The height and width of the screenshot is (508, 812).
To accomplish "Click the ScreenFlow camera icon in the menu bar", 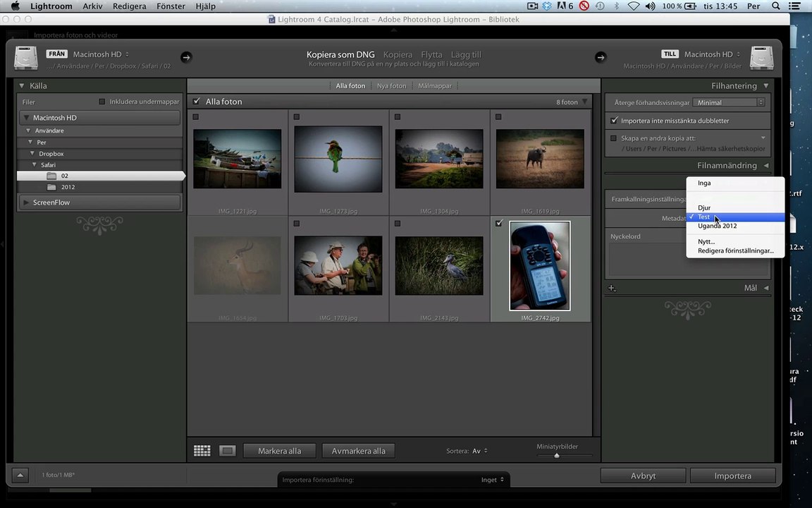I will tap(532, 6).
